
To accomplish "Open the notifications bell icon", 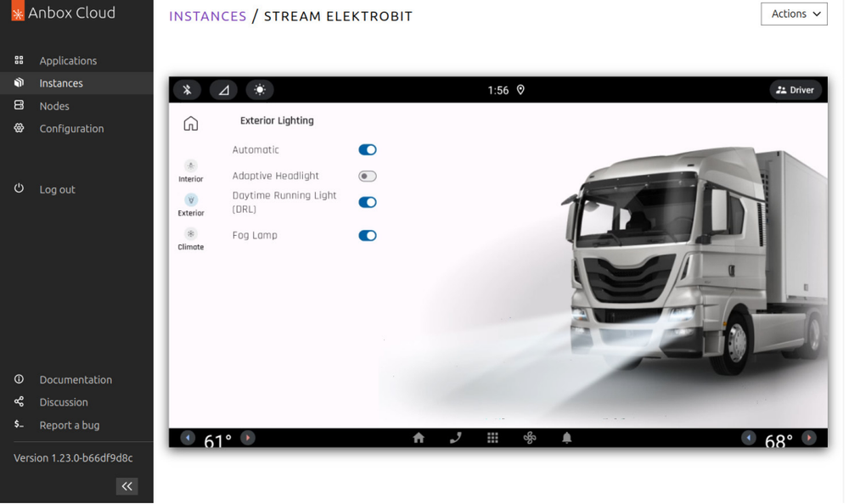I will coord(567,438).
